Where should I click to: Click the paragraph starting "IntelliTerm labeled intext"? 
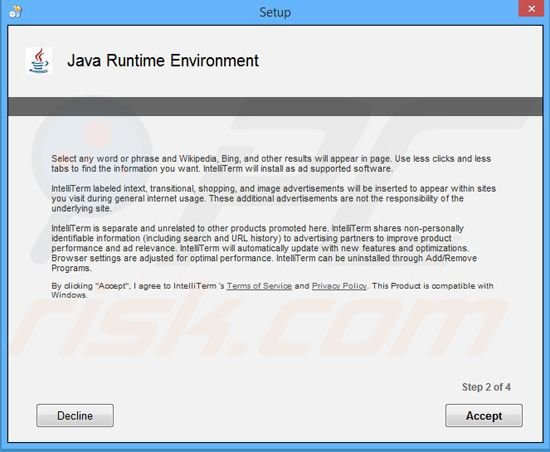pos(273,198)
